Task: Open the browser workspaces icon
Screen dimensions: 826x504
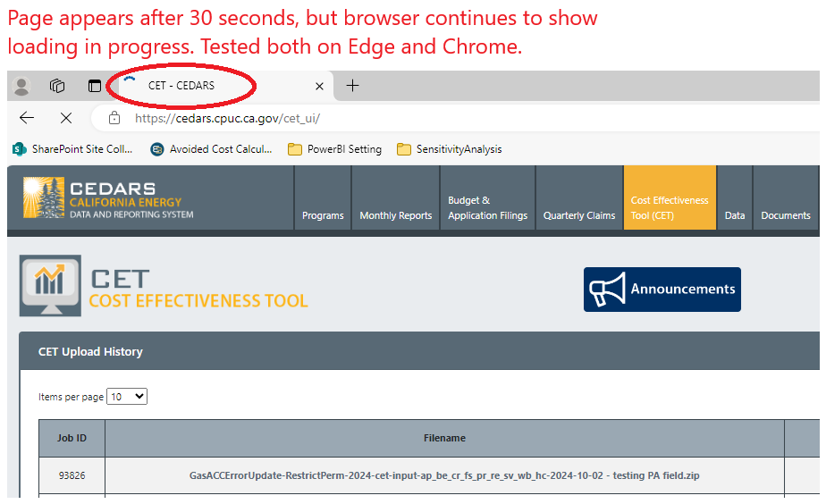Action: coord(57,86)
